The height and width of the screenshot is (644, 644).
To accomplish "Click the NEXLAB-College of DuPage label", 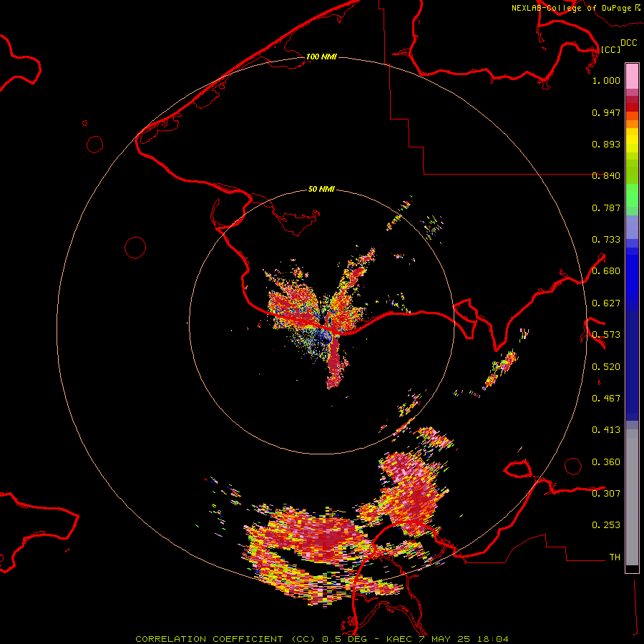I will pos(572,8).
